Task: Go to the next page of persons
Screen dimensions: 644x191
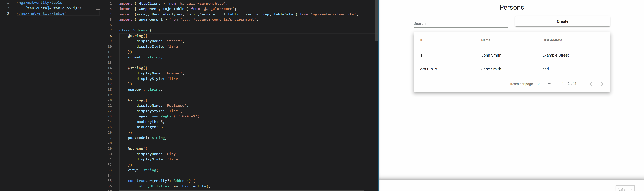Action: (602, 84)
